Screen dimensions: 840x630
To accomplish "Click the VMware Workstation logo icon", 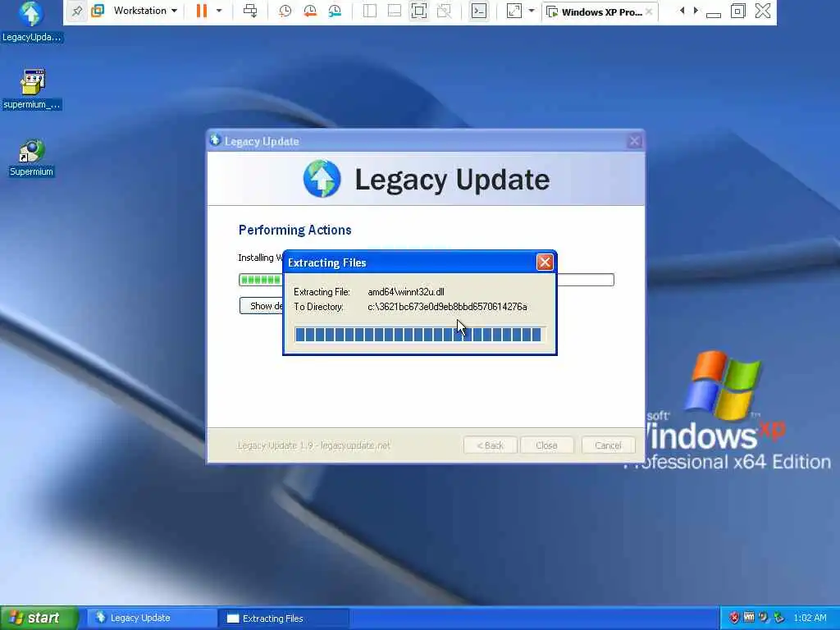I will [98, 11].
